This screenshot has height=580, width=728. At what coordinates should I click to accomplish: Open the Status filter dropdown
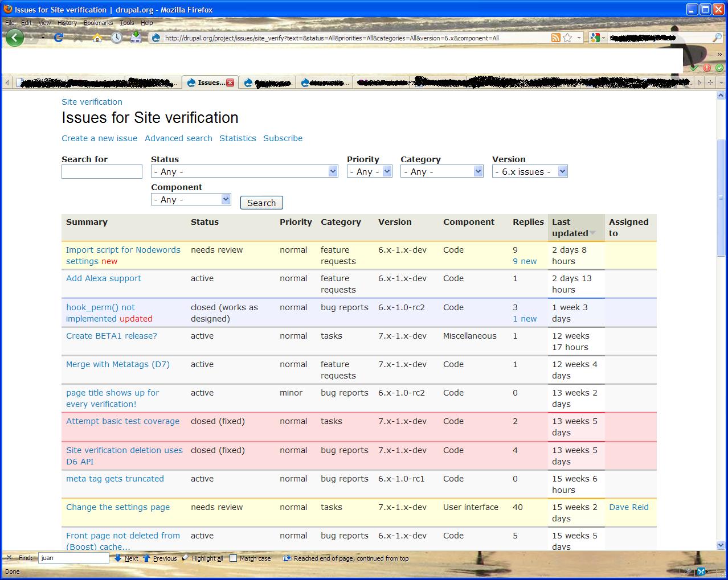pos(245,171)
